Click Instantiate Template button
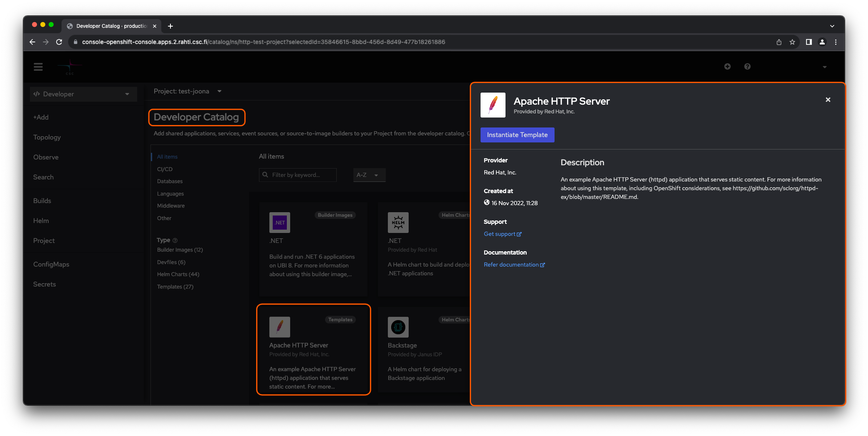This screenshot has height=436, width=868. pos(518,135)
